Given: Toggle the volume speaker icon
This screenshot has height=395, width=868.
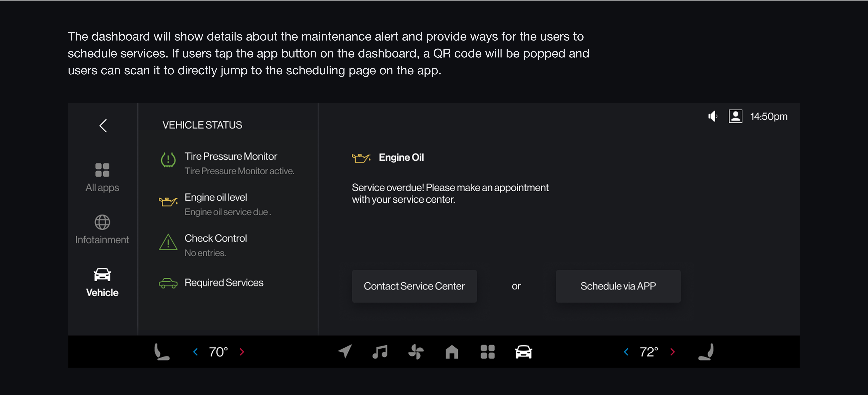Looking at the screenshot, I should (712, 116).
